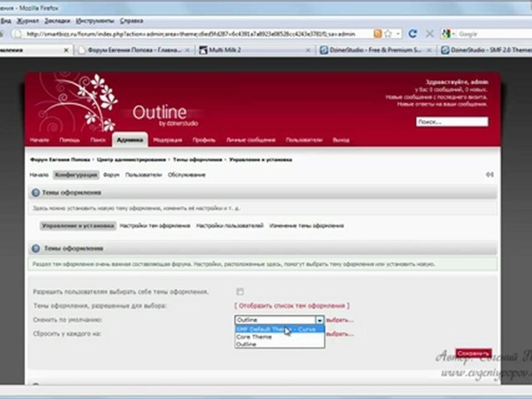
Task: Click the RSS feed icon in address bar
Action: pos(377,34)
